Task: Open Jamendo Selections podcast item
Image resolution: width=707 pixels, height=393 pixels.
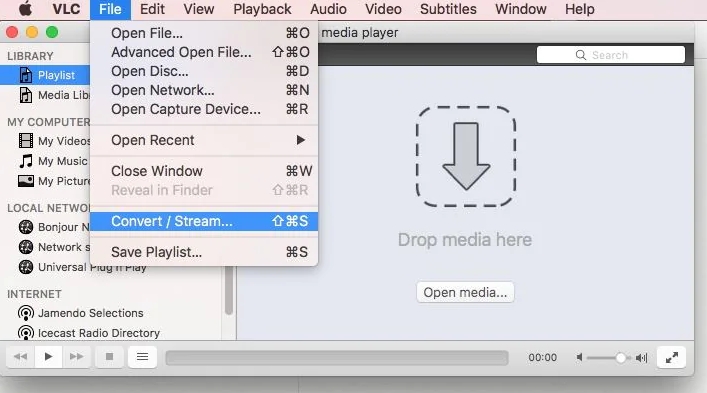Action: [81, 313]
